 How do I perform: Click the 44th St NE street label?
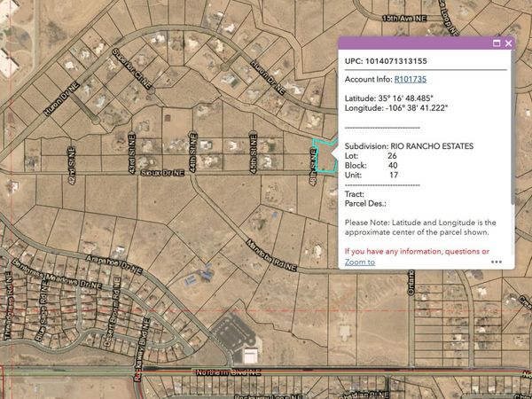coord(193,153)
